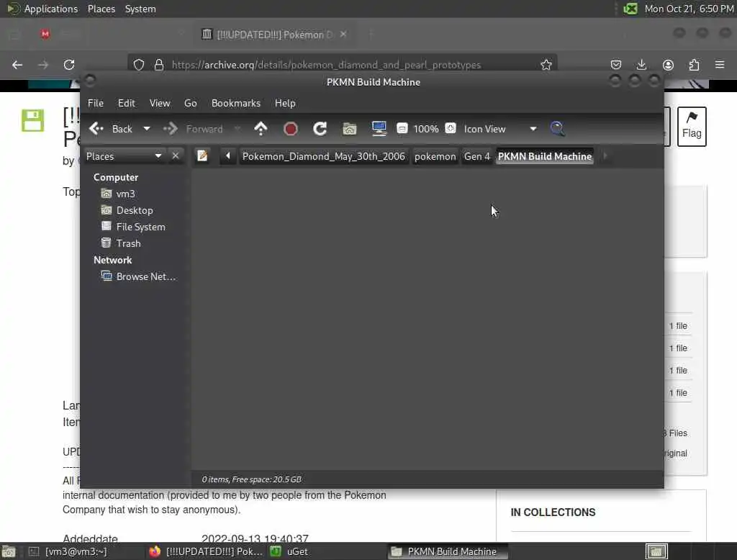Image resolution: width=737 pixels, height=560 pixels.
Task: Toggle text-based location entry icon
Action: (x=202, y=155)
